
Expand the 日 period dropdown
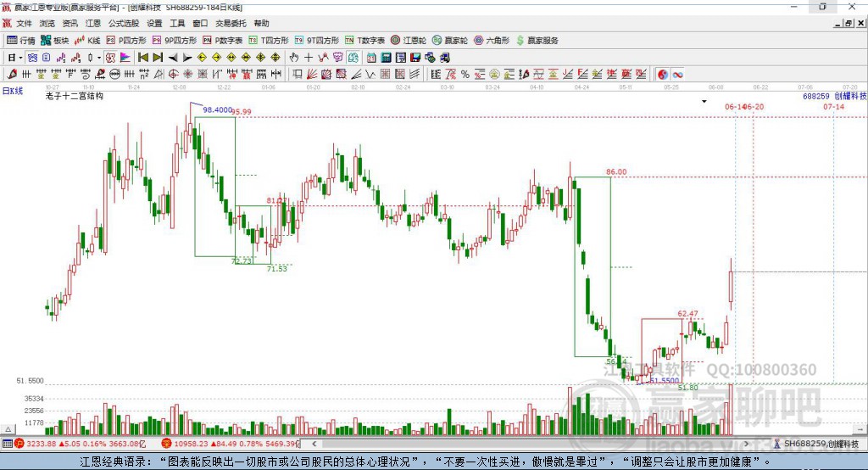pos(20,58)
